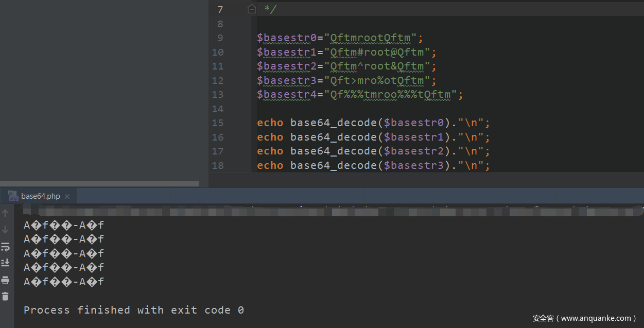Click the "Process finished with exit code 0" message
The height and width of the screenshot is (328, 644).
pyautogui.click(x=134, y=310)
